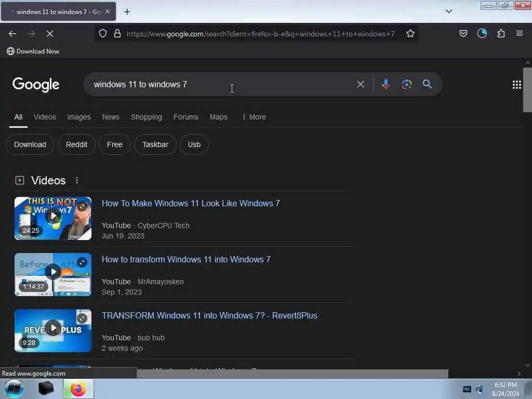This screenshot has width=532, height=399.
Task: Click the system tray globe icon
Action: [480, 389]
